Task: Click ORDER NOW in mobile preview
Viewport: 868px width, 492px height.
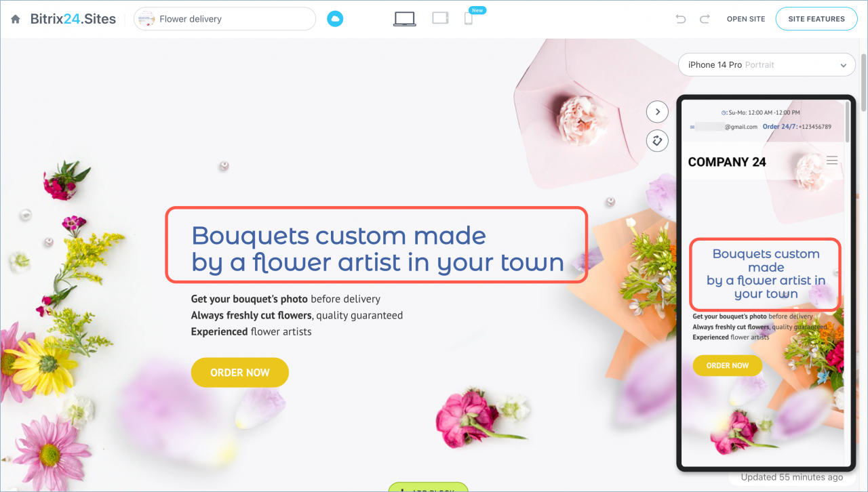Action: [728, 365]
